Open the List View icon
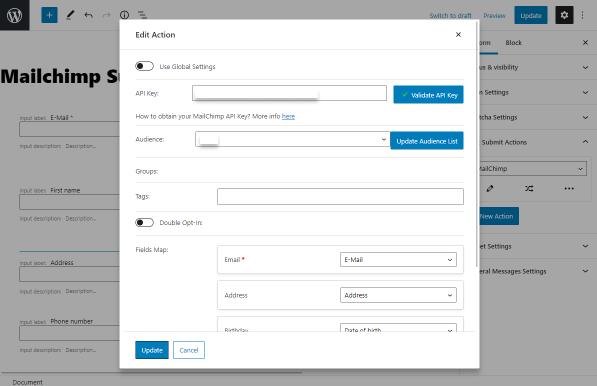The image size is (597, 386). (x=142, y=15)
